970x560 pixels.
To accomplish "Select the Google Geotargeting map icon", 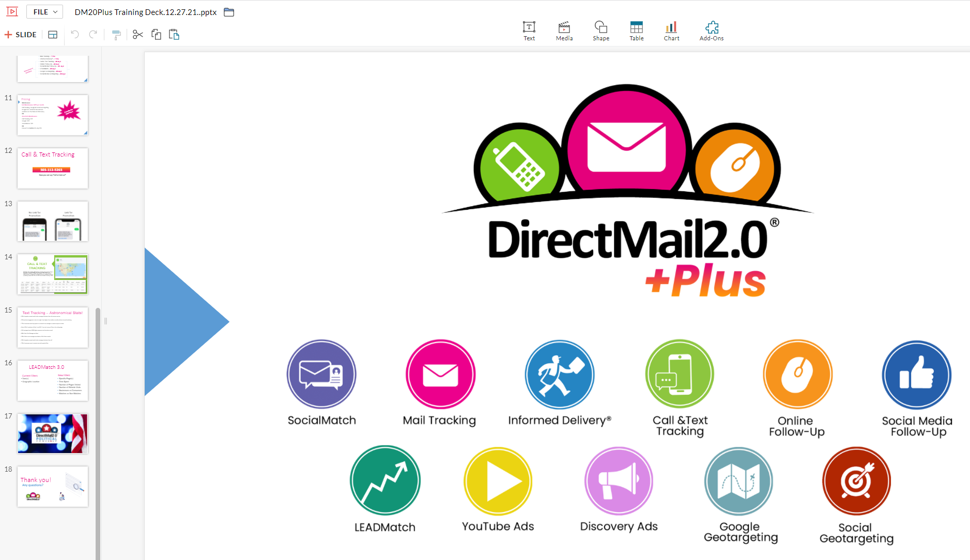I will [x=739, y=481].
